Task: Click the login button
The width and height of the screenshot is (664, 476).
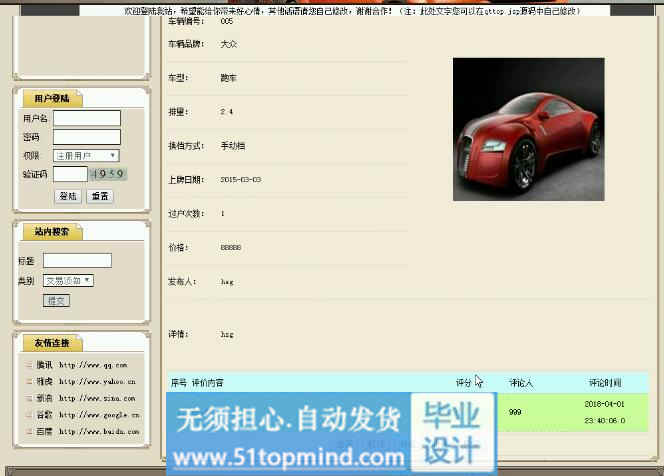Action: [68, 196]
